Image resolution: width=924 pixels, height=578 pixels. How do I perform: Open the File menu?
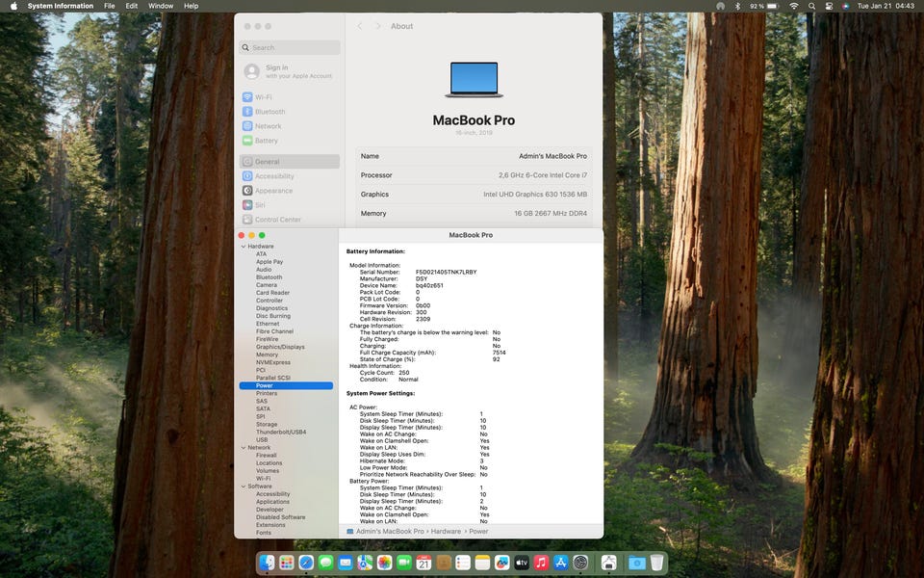pos(110,6)
